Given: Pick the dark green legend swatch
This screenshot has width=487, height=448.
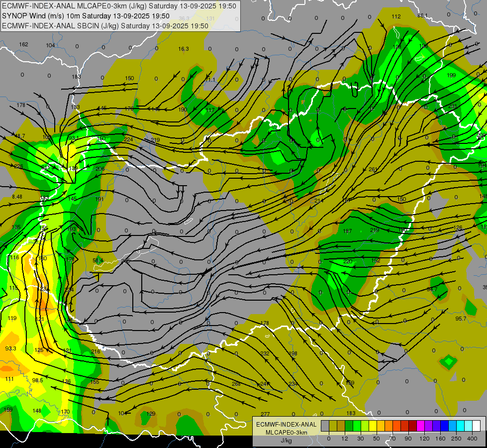Looking at the screenshot, I should coord(349,426).
